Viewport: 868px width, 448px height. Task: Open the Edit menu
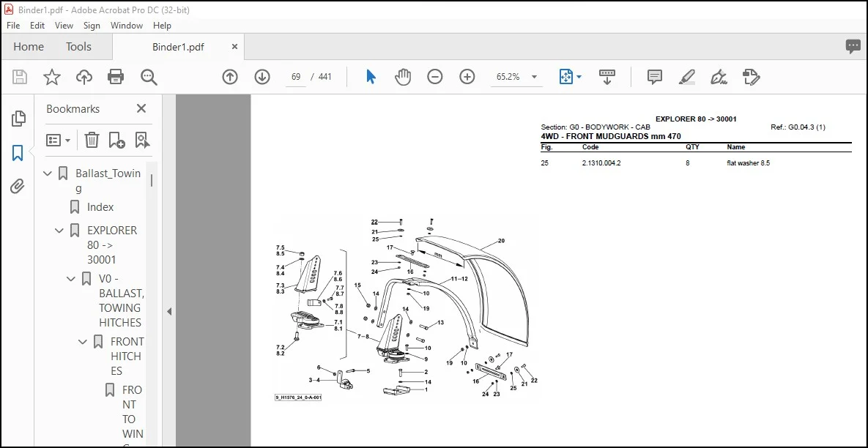[x=37, y=26]
